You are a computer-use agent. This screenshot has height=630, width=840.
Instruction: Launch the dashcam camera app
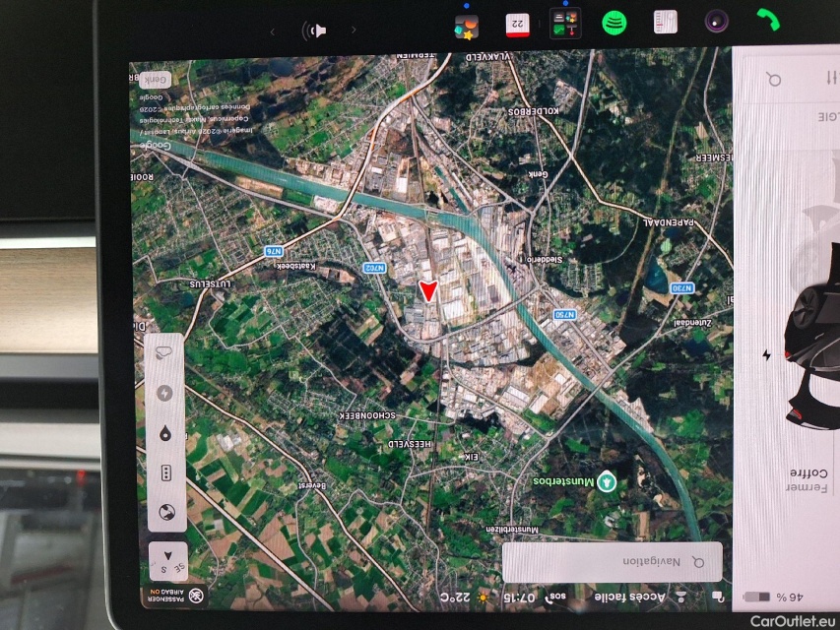point(716,22)
